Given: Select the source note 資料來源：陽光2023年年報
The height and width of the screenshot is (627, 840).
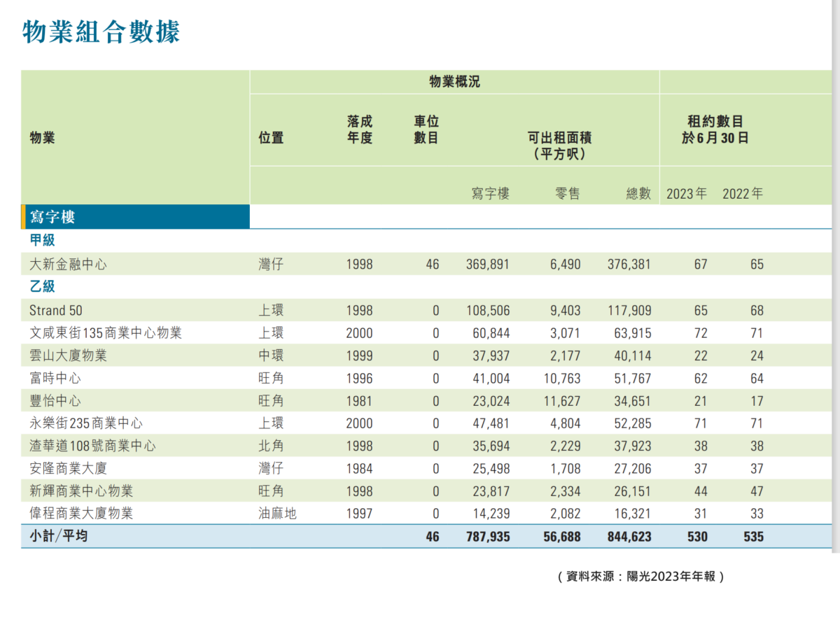Looking at the screenshot, I should 640,575.
